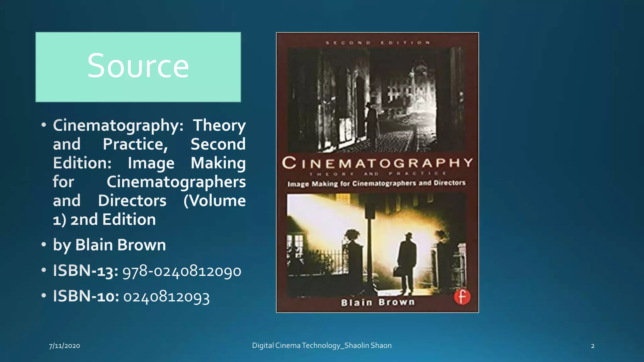Click the lower streetlight silhouette photo on cover
Image resolution: width=644 pixels, height=362 pixels.
click(x=376, y=245)
